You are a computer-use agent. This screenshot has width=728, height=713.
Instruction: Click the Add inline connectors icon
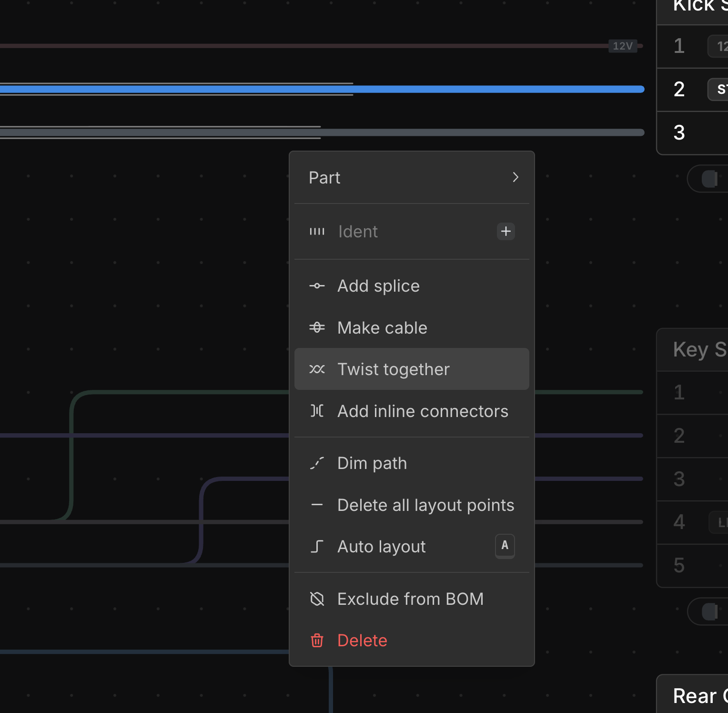click(317, 411)
